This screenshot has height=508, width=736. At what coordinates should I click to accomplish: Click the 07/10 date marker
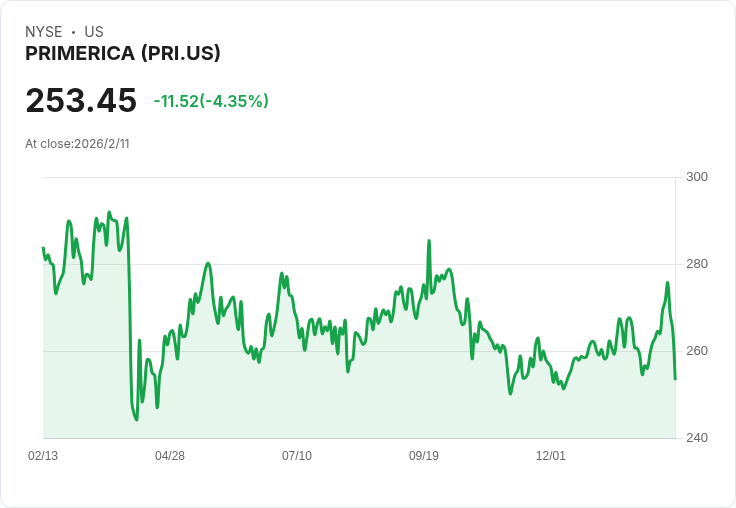pos(297,456)
